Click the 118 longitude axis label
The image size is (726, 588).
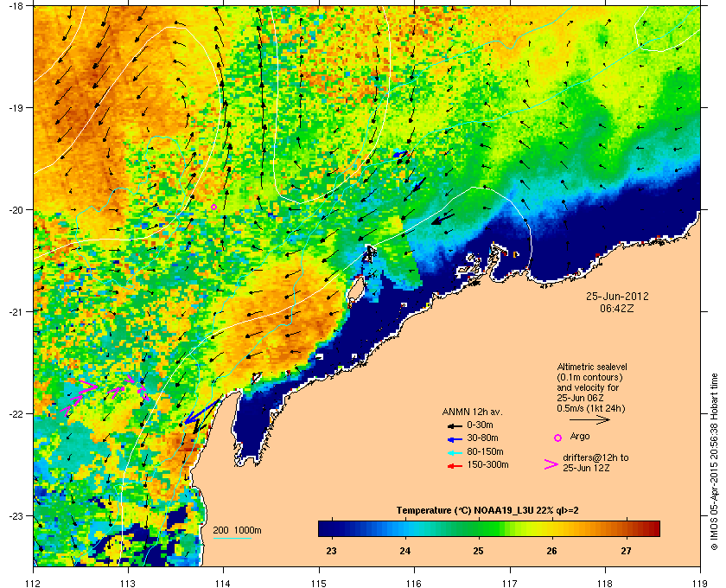pyautogui.click(x=605, y=583)
